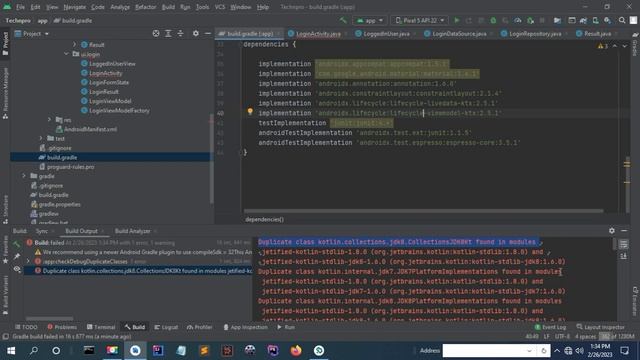The width and height of the screenshot is (640, 360).
Task: Click the memory indicator in status bar
Action: [617, 337]
